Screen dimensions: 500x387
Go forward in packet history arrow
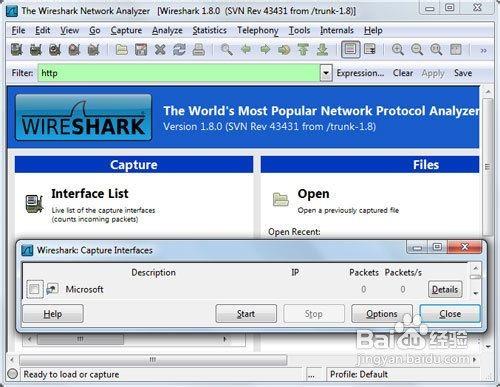[265, 50]
